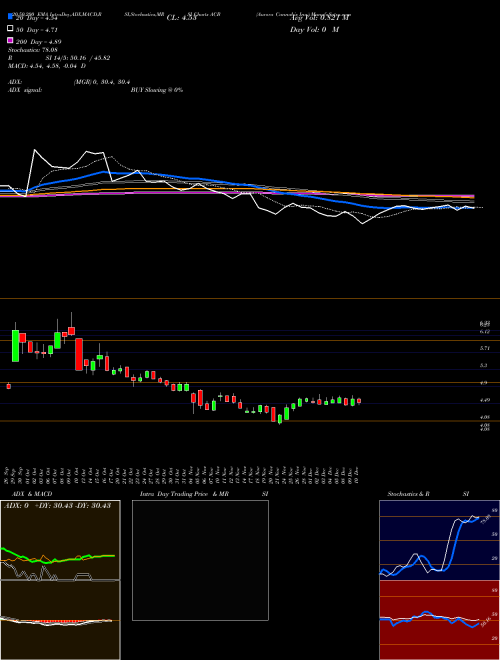Click the 4.49 price axis label
Image resolution: width=500 pixels, height=660 pixels.
485,400
